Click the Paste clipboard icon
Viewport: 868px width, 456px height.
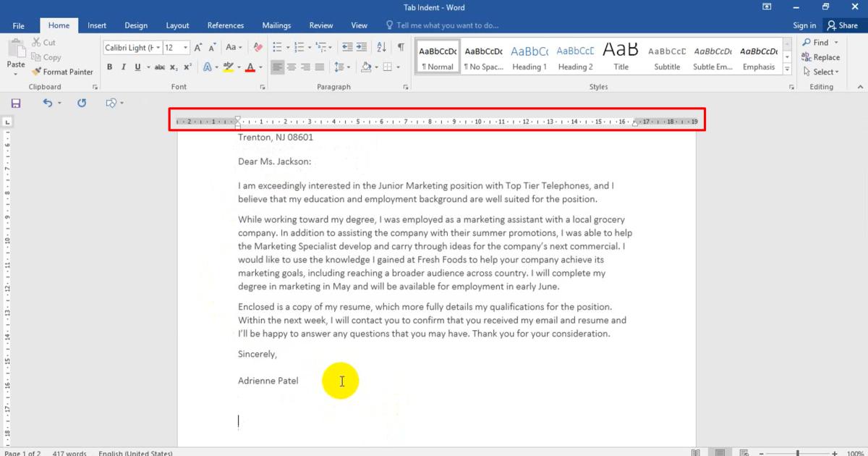(16, 49)
